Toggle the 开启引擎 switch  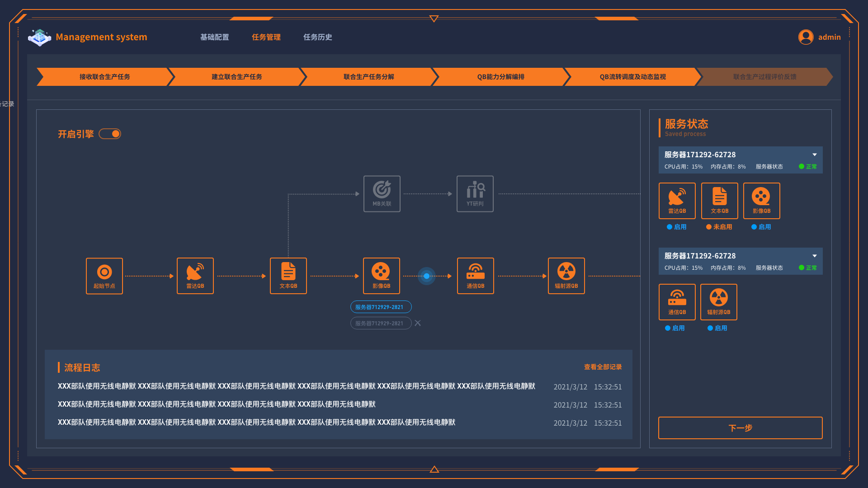110,134
